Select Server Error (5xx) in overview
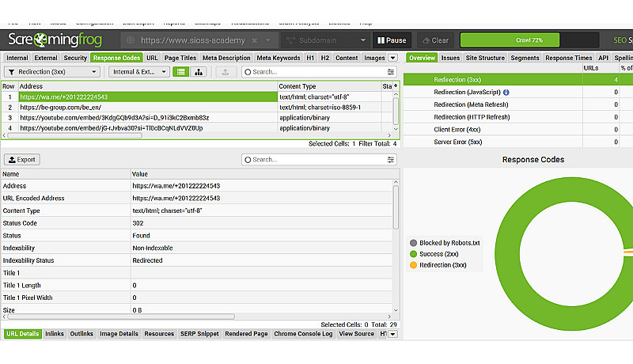 518,142
